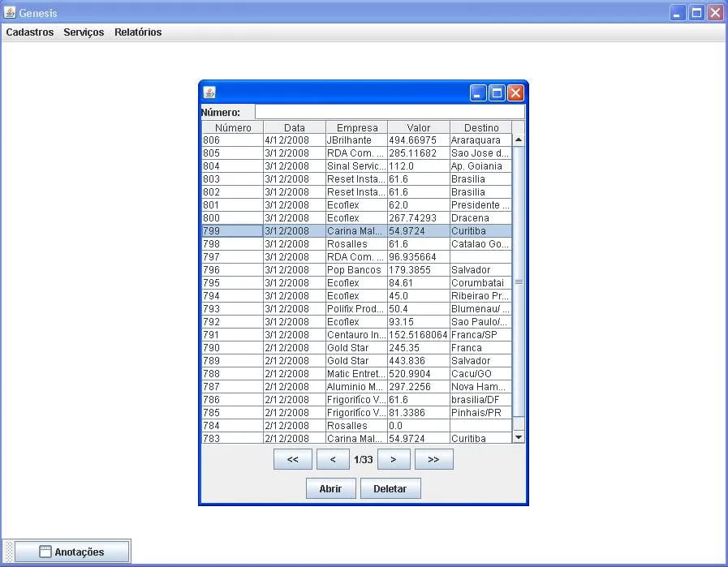Go to first page with << button
Image resolution: width=728 pixels, height=567 pixels.
point(293,459)
